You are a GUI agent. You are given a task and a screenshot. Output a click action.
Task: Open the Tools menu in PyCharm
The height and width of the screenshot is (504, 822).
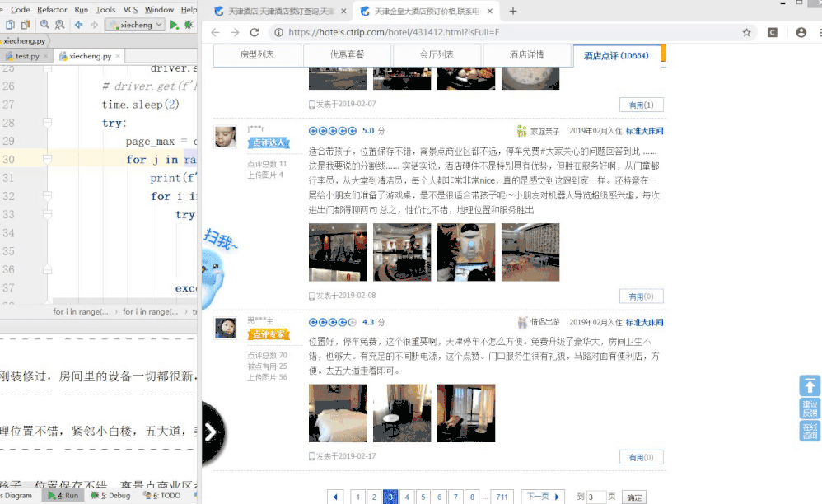(105, 9)
